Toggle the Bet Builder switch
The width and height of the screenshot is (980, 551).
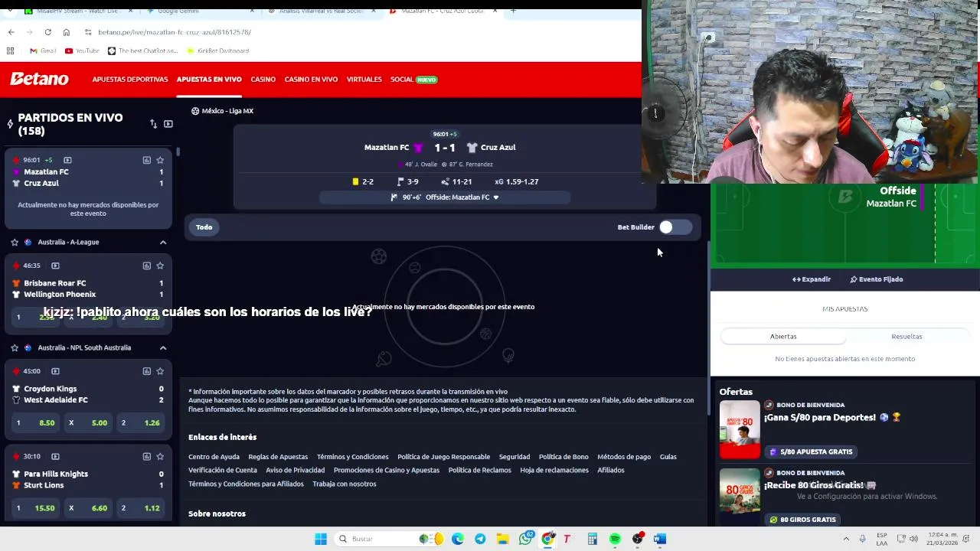675,227
